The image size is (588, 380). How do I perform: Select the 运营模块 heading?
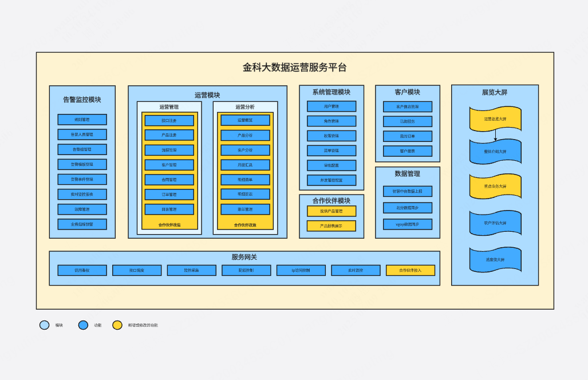pyautogui.click(x=207, y=95)
